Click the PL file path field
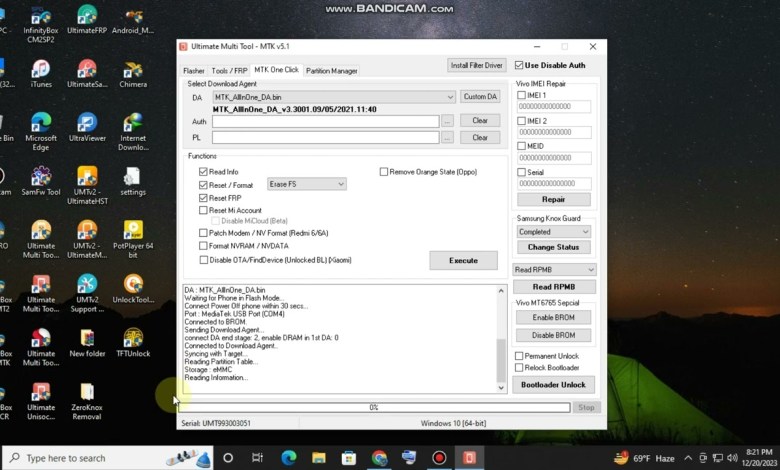Image resolution: width=780 pixels, height=470 pixels. (x=325, y=137)
